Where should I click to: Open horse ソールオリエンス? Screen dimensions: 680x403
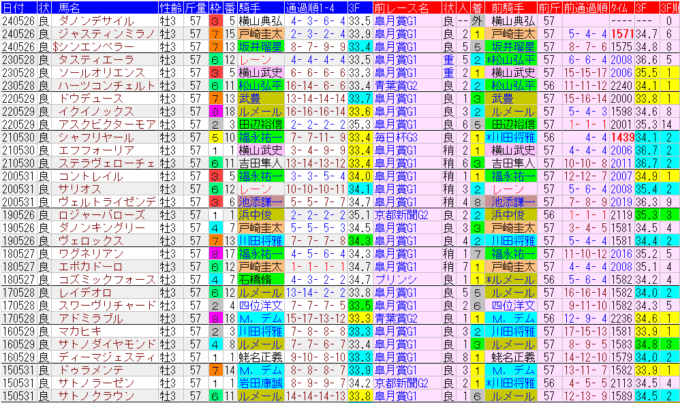coord(101,73)
